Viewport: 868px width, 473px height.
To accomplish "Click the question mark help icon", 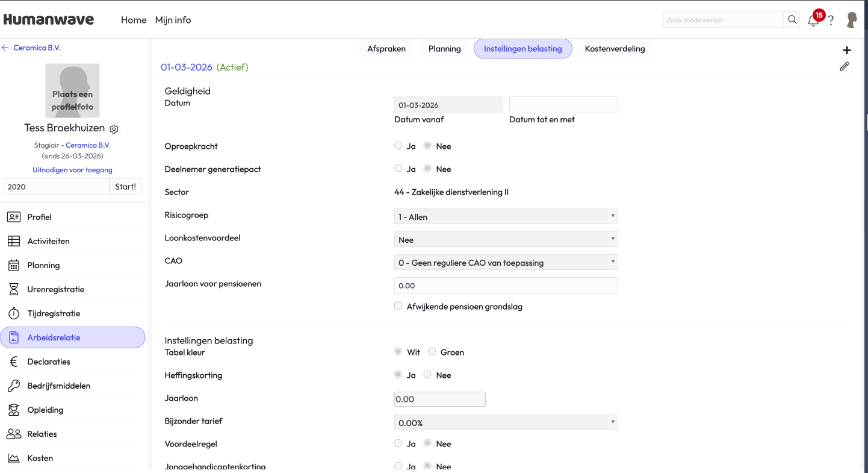I will click(x=831, y=20).
